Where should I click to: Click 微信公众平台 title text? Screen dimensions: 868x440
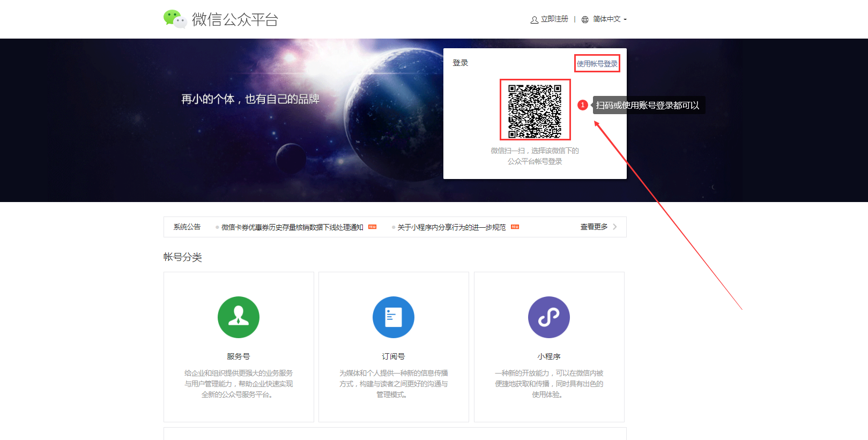click(235, 20)
